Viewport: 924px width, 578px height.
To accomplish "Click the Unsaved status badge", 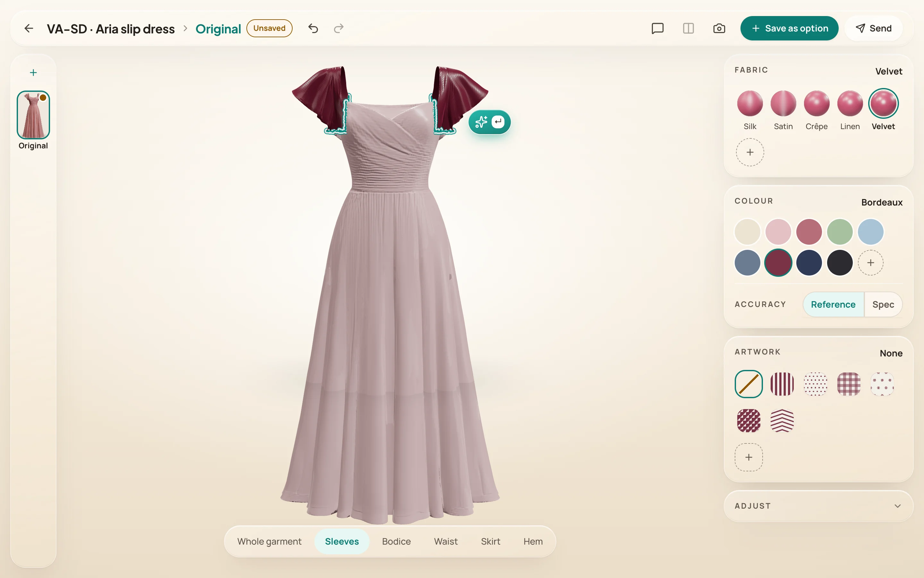I will tap(269, 28).
